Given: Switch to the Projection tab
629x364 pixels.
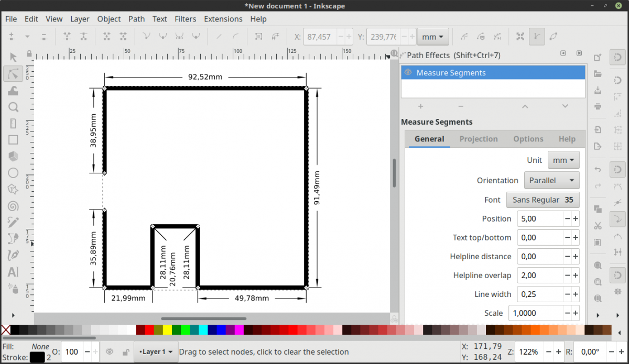Looking at the screenshot, I should coord(479,139).
